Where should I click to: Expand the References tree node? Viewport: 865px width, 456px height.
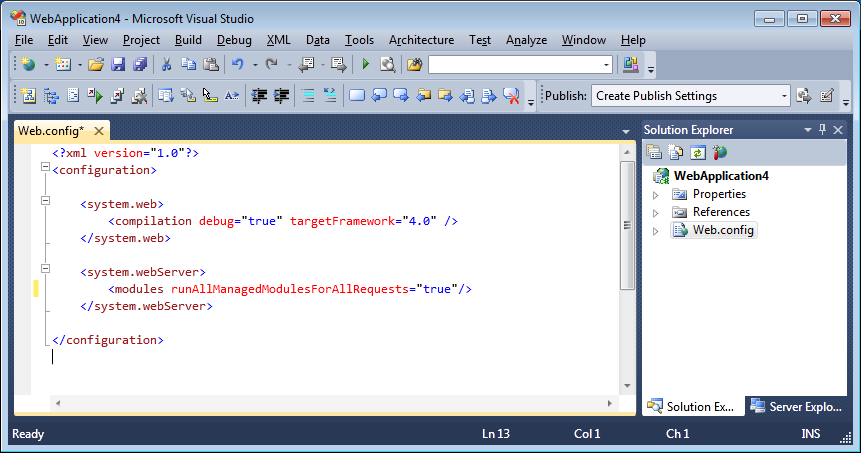[656, 213]
